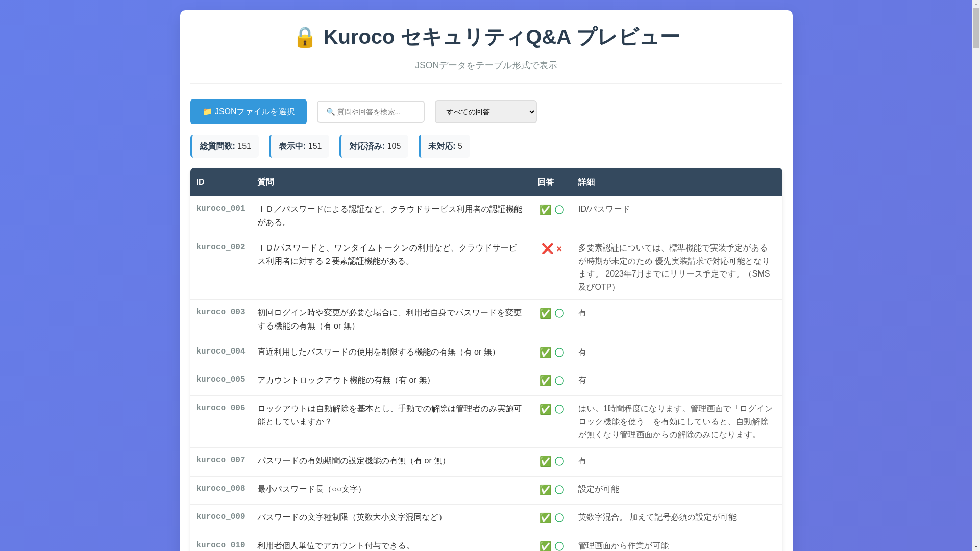
Task: Click the page vertical scrollbar
Action: pyautogui.click(x=976, y=275)
